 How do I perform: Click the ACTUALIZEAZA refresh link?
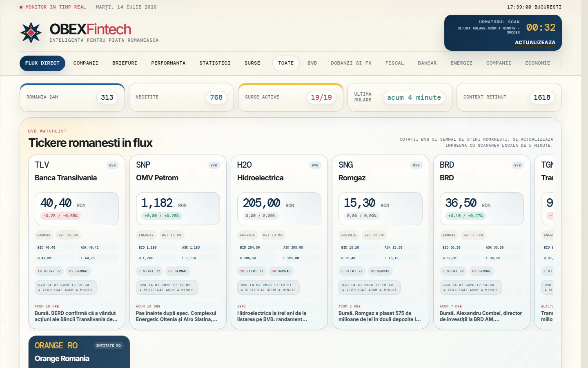coord(535,43)
